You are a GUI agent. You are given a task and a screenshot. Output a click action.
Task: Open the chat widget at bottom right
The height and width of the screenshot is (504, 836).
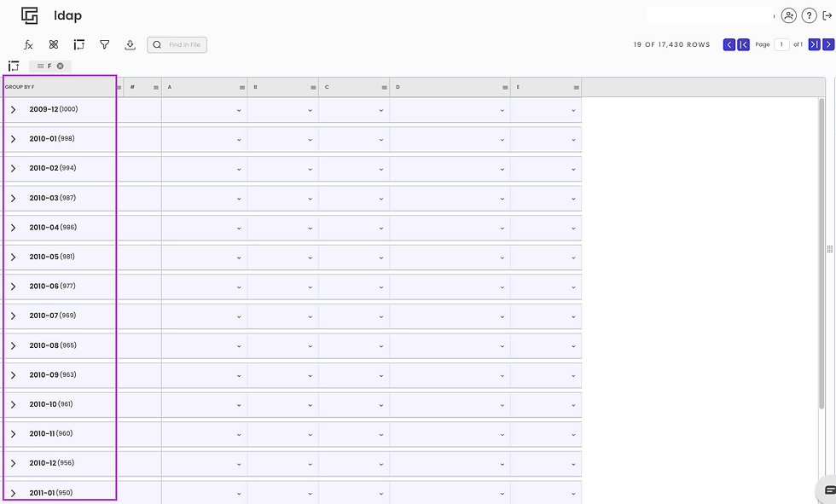[828, 490]
